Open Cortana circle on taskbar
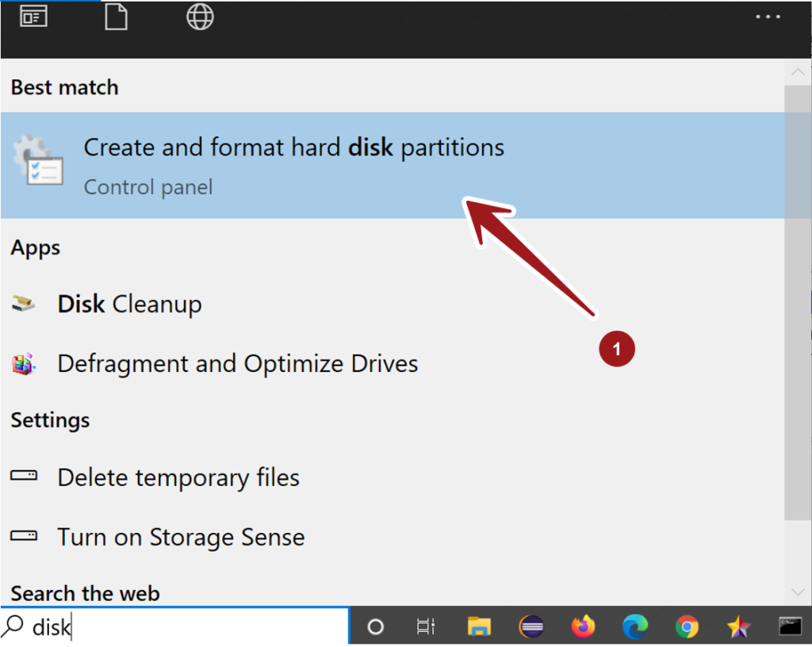The width and height of the screenshot is (812, 647). pos(376,627)
